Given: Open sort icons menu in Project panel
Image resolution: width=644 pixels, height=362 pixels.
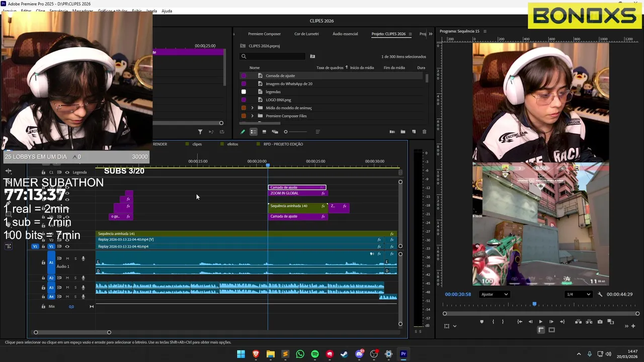Looking at the screenshot, I should [317, 132].
